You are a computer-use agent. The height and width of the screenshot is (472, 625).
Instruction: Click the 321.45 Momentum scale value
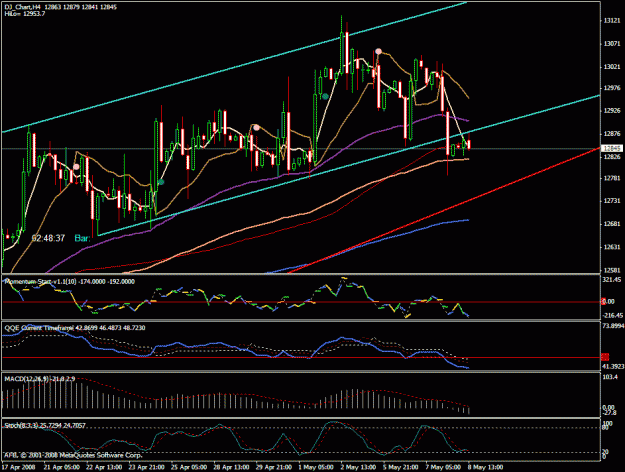[612, 280]
